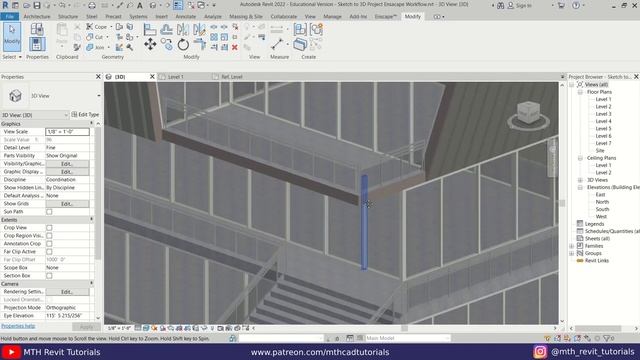
Task: Toggle the Section Box checkbox
Action: [x=49, y=276]
